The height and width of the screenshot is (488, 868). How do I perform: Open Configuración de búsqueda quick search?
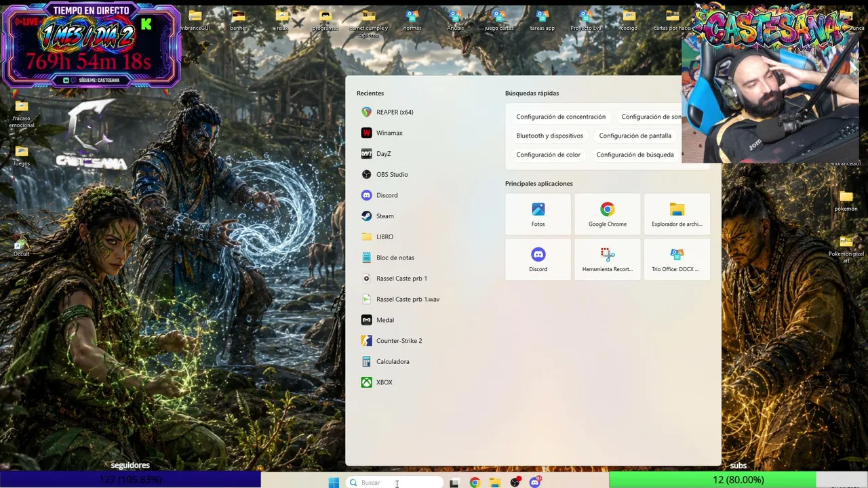[x=635, y=155]
